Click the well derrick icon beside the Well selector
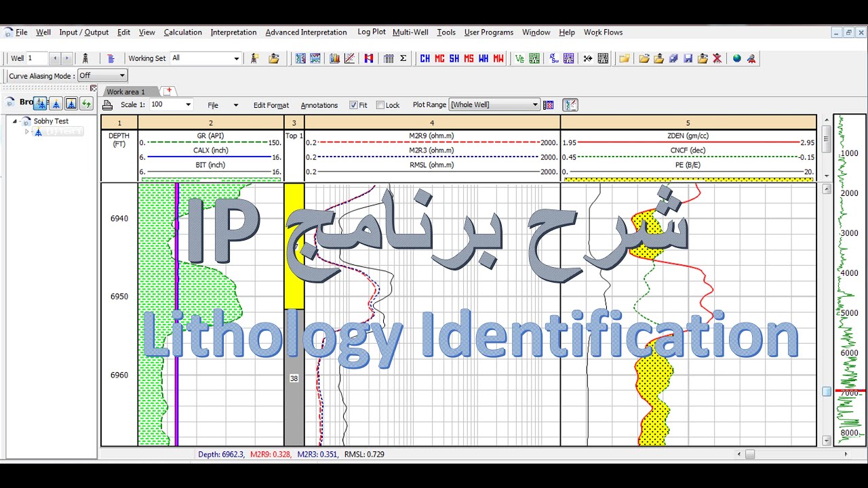The image size is (868, 488). (85, 58)
